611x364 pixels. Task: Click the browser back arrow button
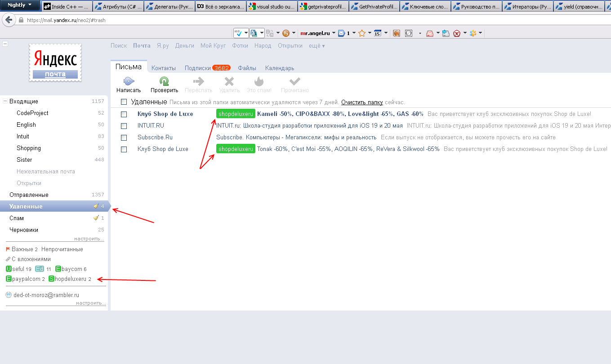(9, 20)
